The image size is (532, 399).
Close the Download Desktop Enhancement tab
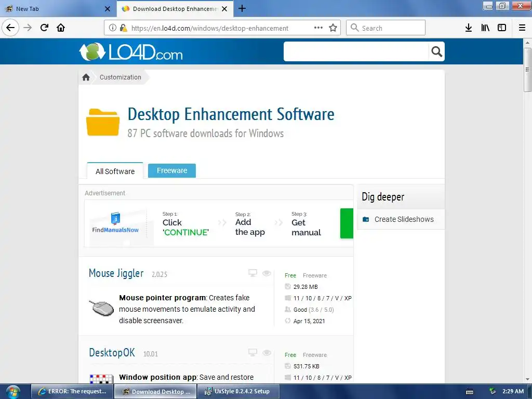tap(224, 9)
